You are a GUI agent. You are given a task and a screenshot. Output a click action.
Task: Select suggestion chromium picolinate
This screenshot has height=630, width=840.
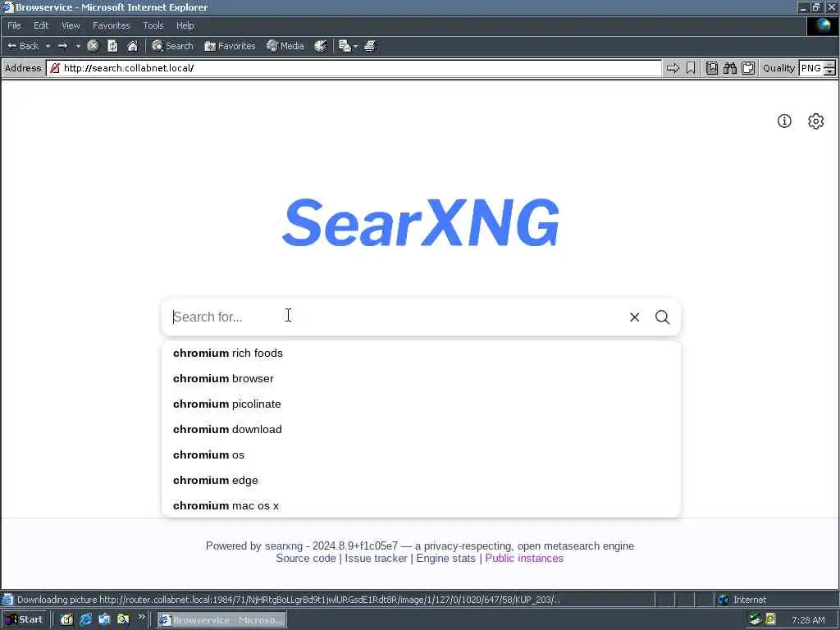click(421, 404)
